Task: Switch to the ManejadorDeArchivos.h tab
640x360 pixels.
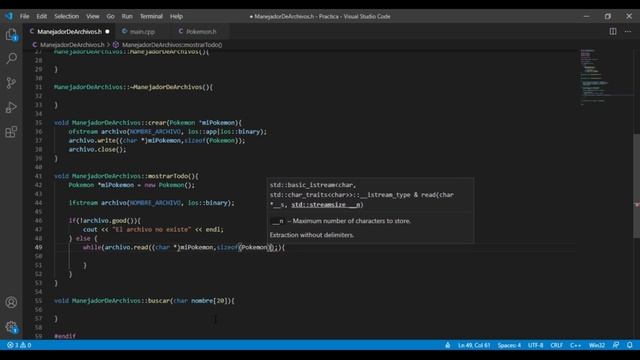Action: pyautogui.click(x=69, y=31)
